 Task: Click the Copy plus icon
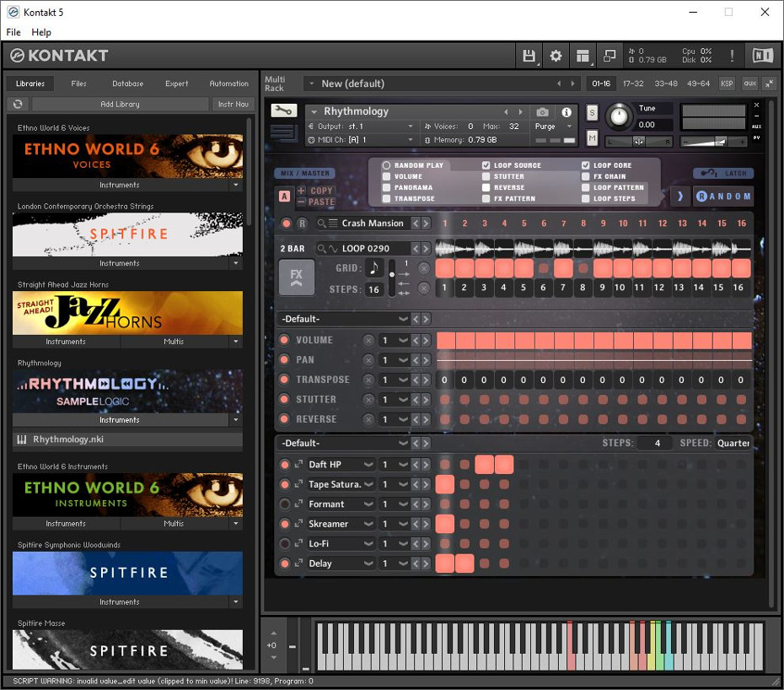301,190
